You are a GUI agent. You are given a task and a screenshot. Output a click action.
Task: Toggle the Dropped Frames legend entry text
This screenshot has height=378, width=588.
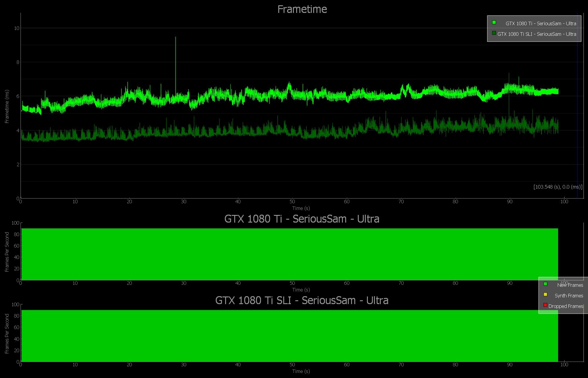(566, 306)
